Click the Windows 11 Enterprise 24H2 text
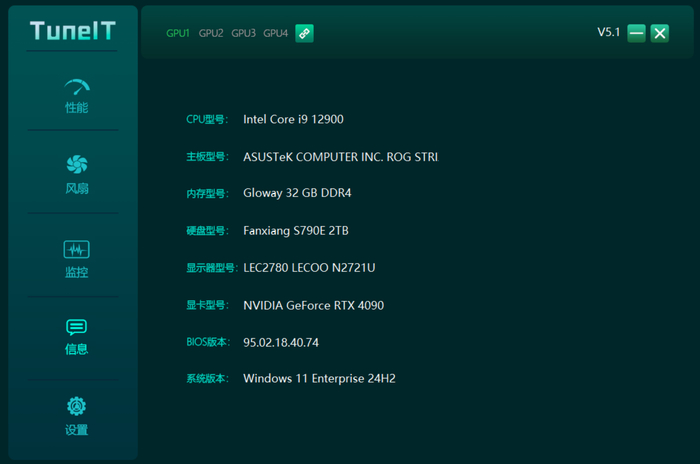This screenshot has height=464, width=700. [x=319, y=379]
